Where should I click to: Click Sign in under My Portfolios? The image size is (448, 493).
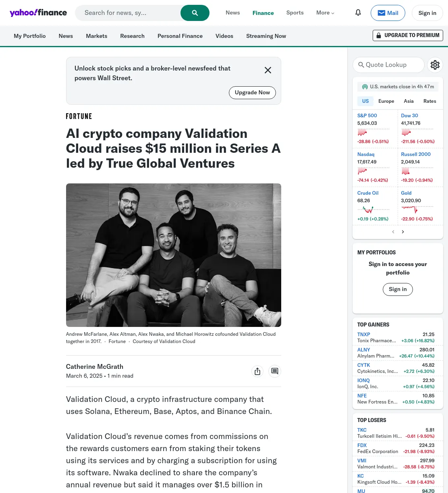[398, 289]
